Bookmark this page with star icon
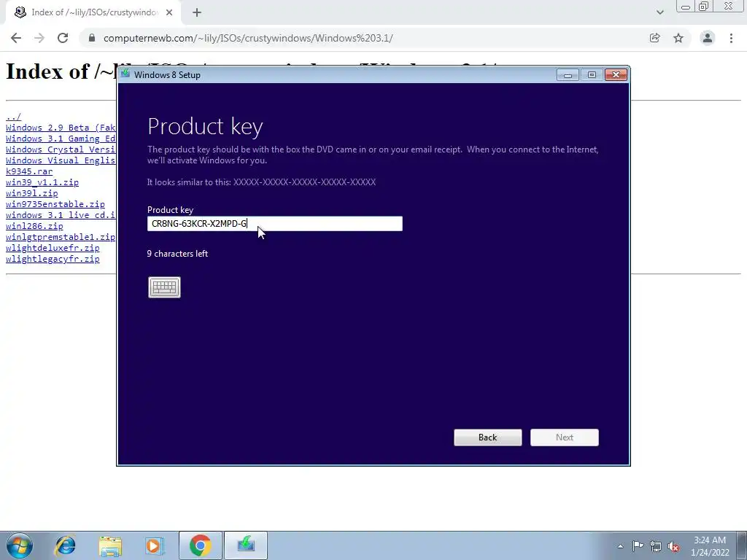This screenshot has width=747, height=560. point(678,38)
